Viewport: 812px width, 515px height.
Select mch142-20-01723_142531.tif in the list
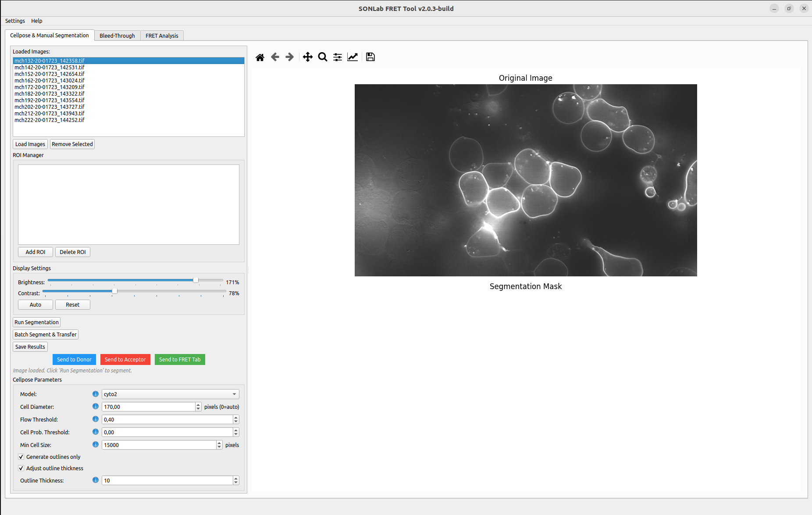click(128, 67)
